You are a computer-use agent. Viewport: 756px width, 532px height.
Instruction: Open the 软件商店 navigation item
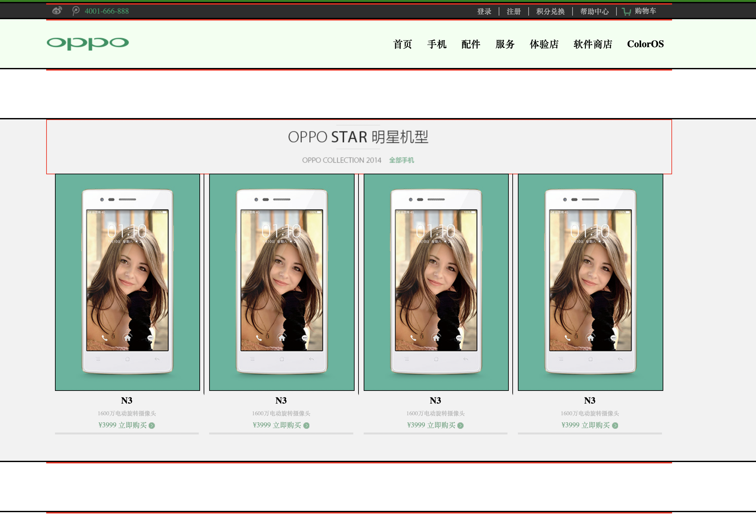pyautogui.click(x=592, y=44)
